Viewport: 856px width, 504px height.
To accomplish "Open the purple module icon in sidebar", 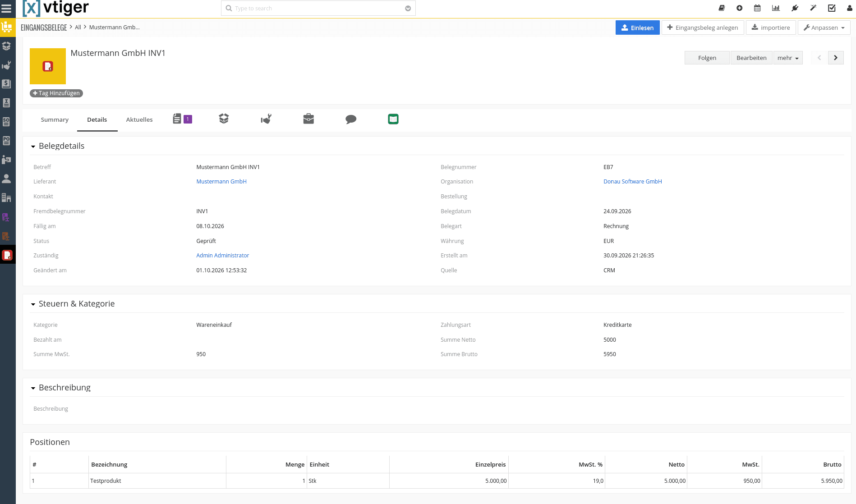I will pyautogui.click(x=6, y=217).
